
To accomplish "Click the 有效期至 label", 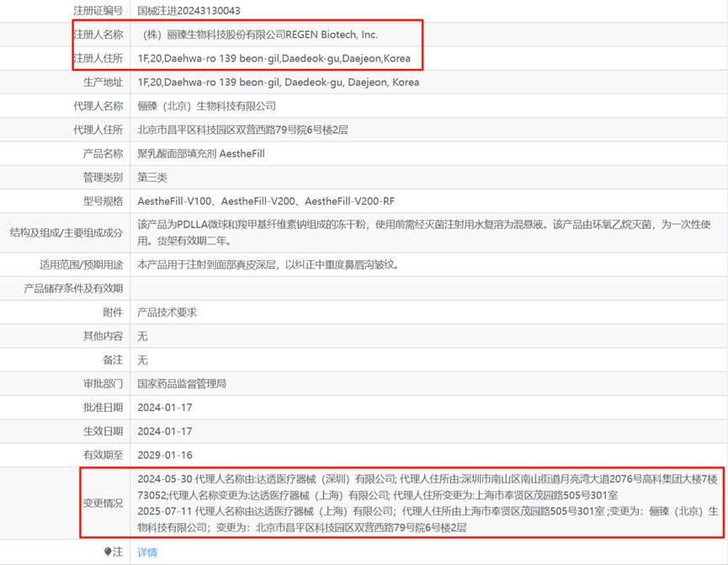I will click(x=103, y=455).
